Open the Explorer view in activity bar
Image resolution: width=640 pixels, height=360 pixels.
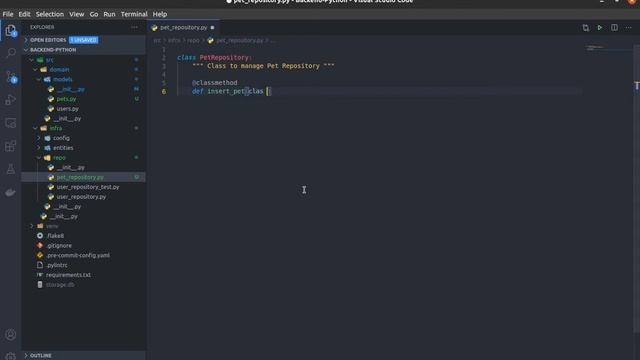point(11,30)
